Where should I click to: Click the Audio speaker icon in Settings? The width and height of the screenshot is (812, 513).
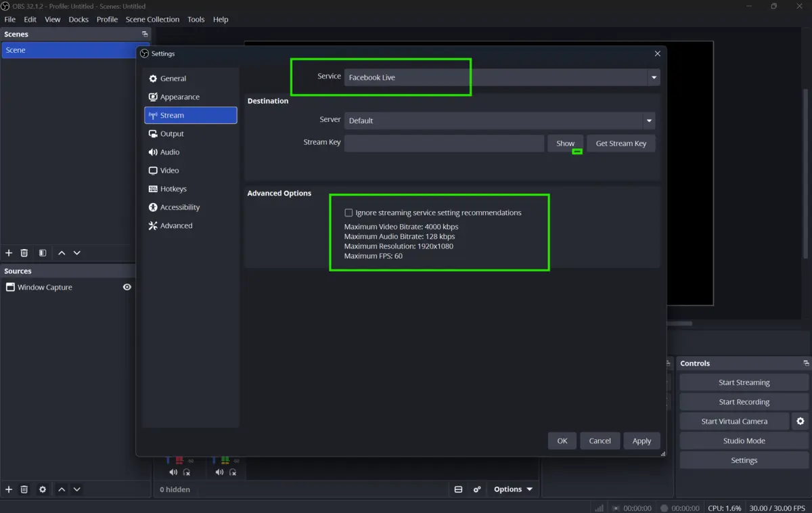coord(153,152)
